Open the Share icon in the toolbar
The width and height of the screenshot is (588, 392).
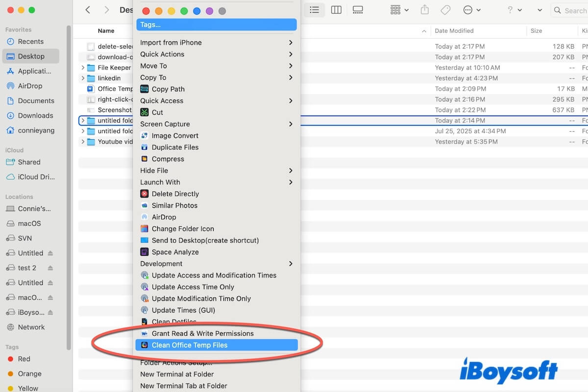click(424, 9)
